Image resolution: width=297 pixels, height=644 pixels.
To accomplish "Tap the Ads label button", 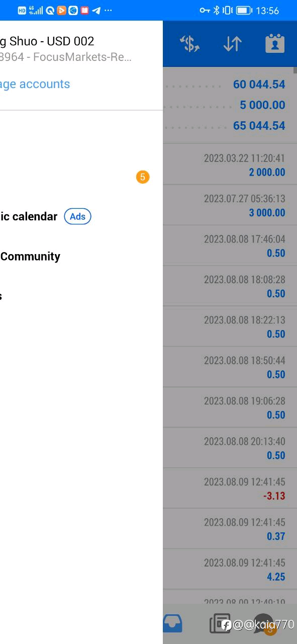I will pyautogui.click(x=77, y=216).
